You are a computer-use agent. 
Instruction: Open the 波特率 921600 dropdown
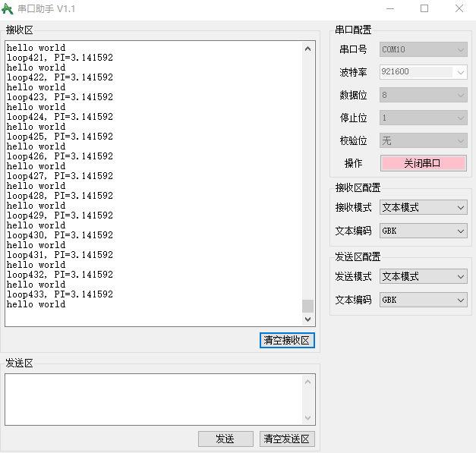[x=460, y=72]
